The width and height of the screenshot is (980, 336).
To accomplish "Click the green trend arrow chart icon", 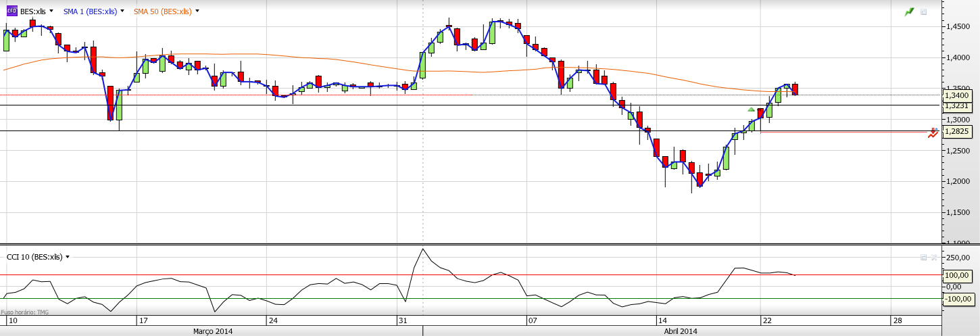I will click(909, 12).
